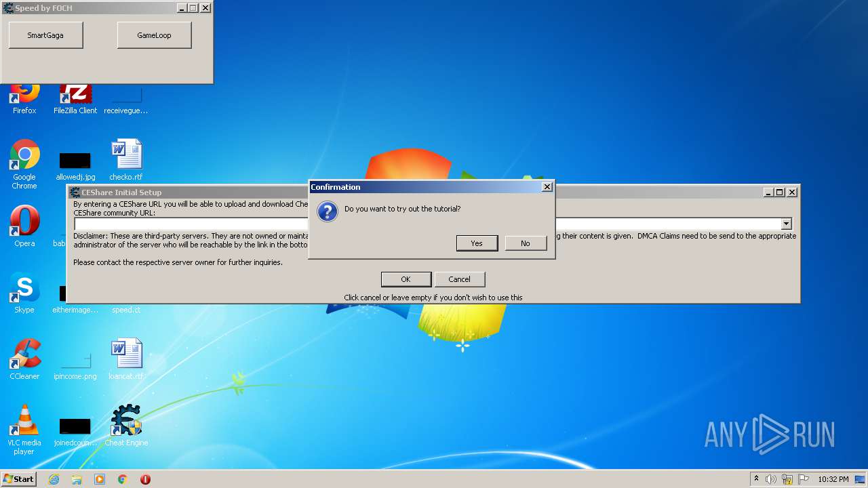Select the Google Chrome desktop icon

[24, 164]
